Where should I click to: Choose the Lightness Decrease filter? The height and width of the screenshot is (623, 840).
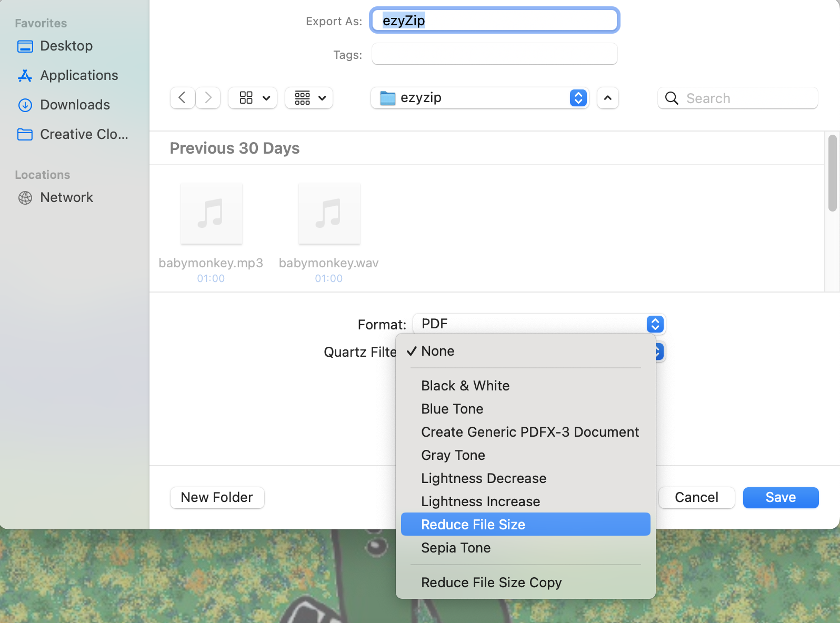[x=525, y=478]
